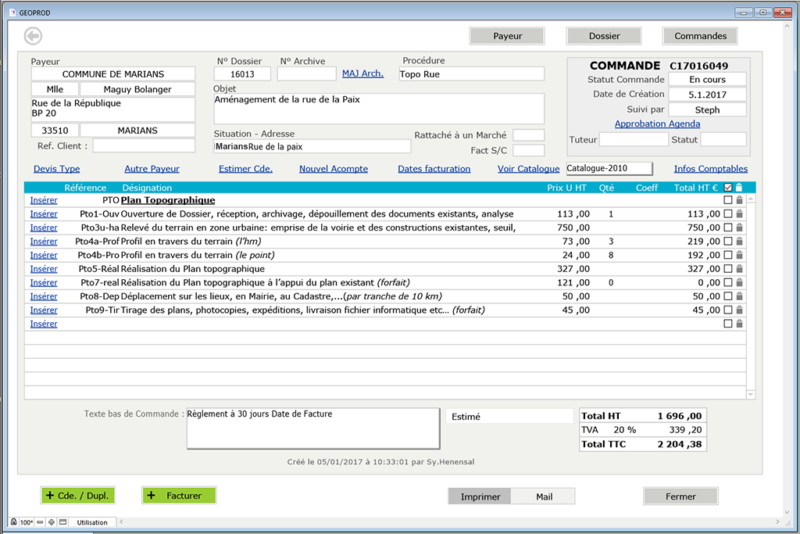This screenshot has width=800, height=534.
Task: Click lock icon on Pto5-Réal row
Action: (739, 269)
